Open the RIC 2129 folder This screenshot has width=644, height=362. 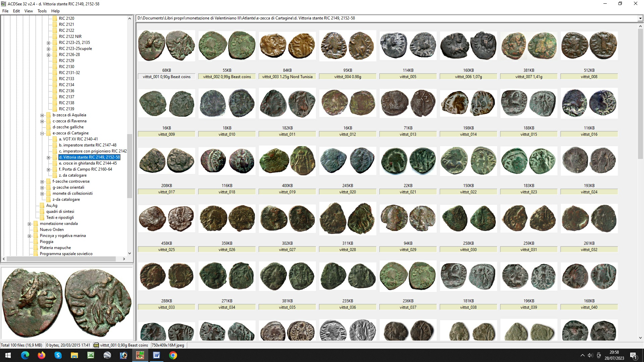click(x=66, y=61)
